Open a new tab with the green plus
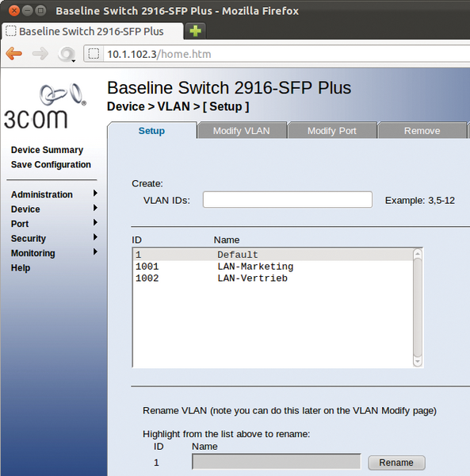470x476 pixels. 195,31
